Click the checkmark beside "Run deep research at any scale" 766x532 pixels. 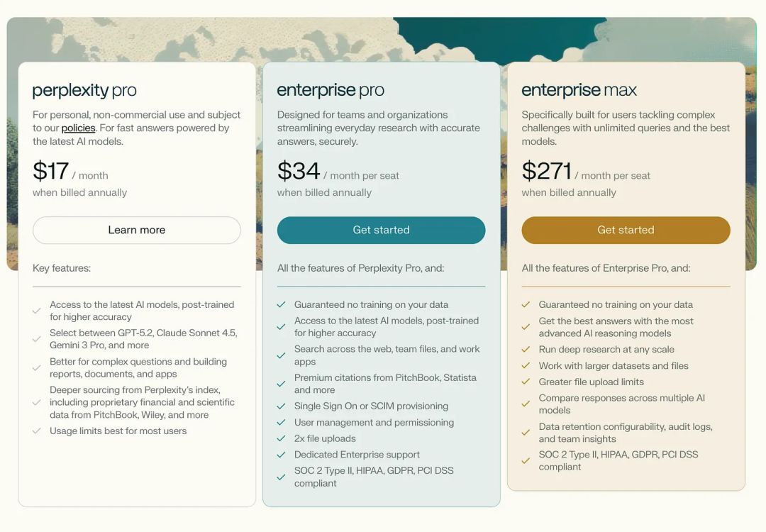tap(526, 350)
